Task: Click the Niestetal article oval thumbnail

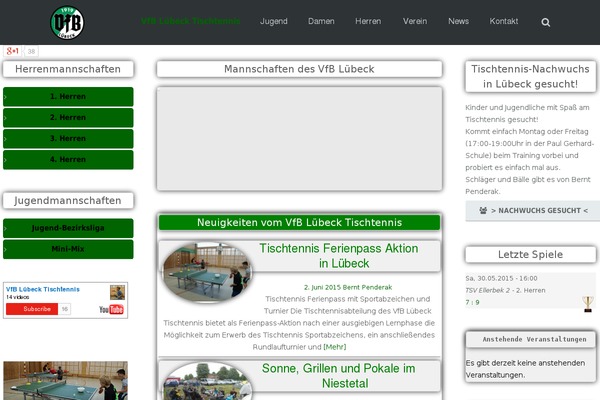Action: (207, 381)
